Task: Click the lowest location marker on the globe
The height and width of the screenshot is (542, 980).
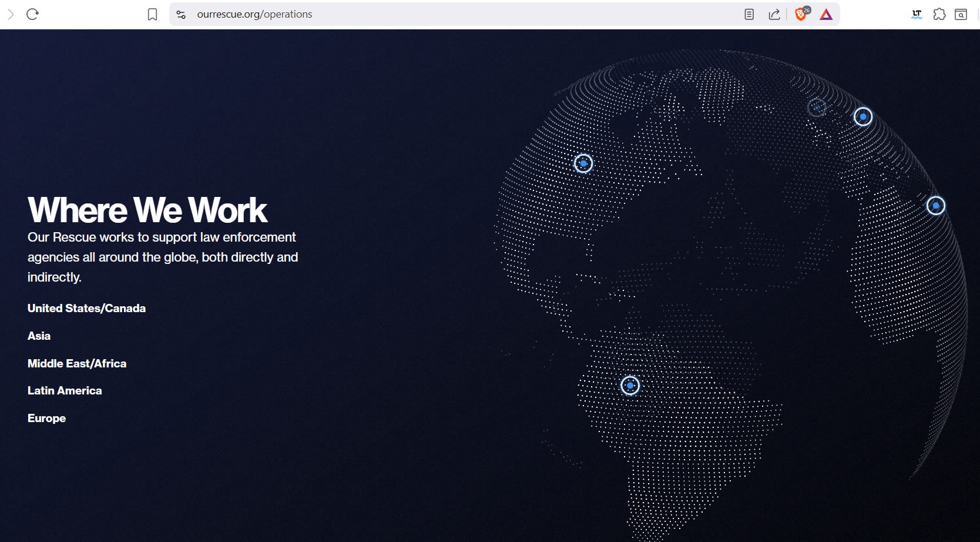Action: (630, 386)
